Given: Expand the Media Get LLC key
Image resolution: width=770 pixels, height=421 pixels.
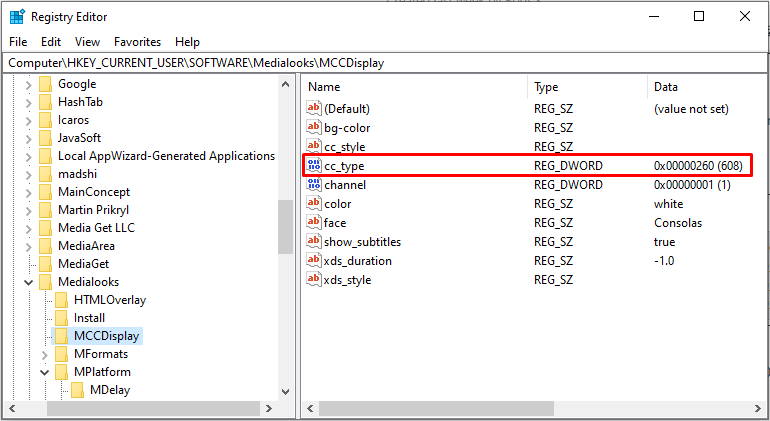Looking at the screenshot, I should coord(28,229).
